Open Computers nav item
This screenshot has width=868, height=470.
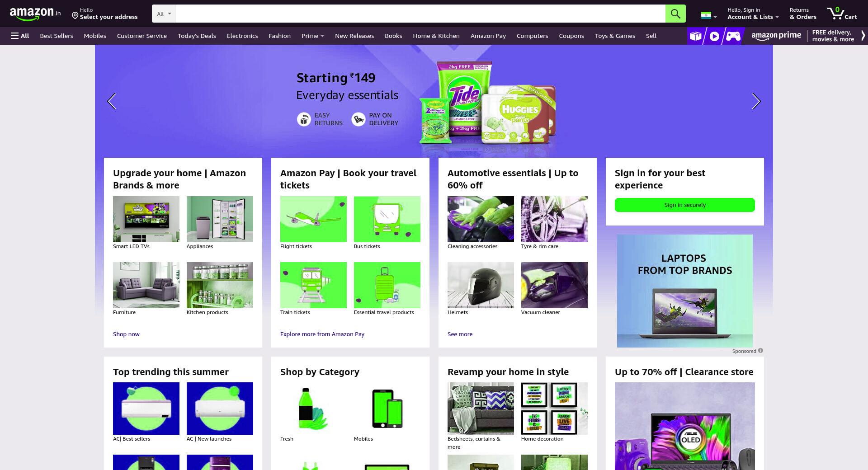click(532, 36)
